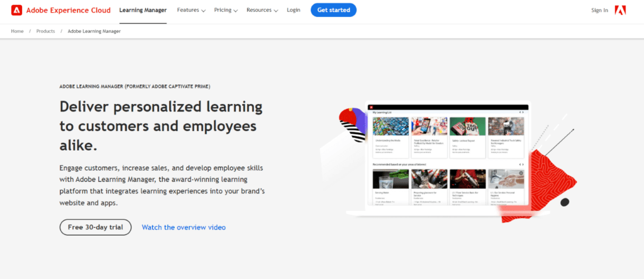Select the Learning Manager tab
The width and height of the screenshot is (644, 279).
(x=143, y=10)
